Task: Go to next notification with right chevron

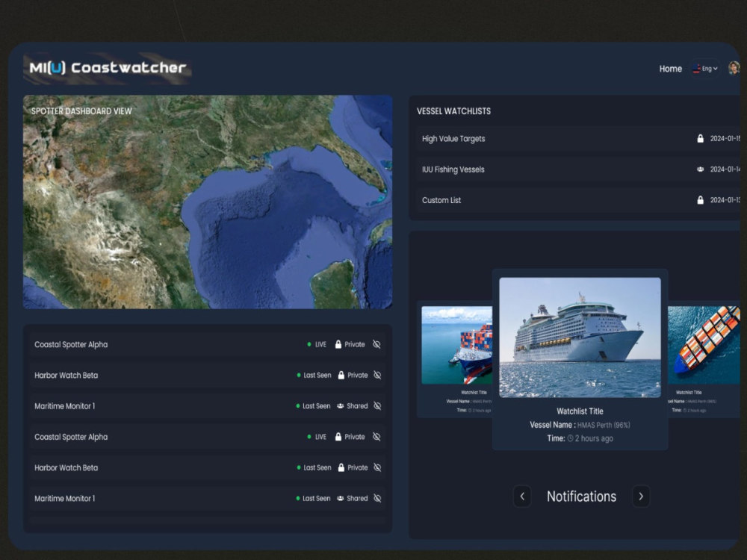Action: (641, 497)
